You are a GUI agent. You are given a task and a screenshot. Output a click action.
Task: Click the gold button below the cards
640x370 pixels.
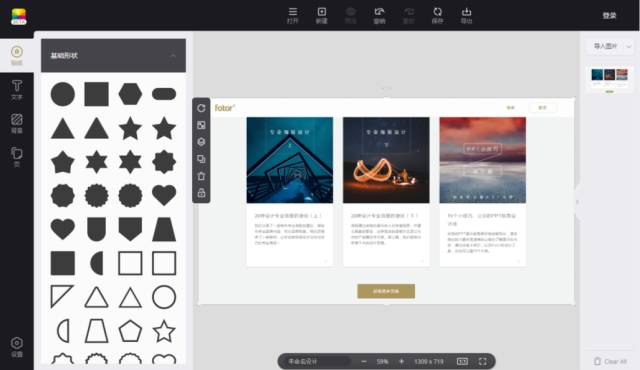pyautogui.click(x=386, y=291)
